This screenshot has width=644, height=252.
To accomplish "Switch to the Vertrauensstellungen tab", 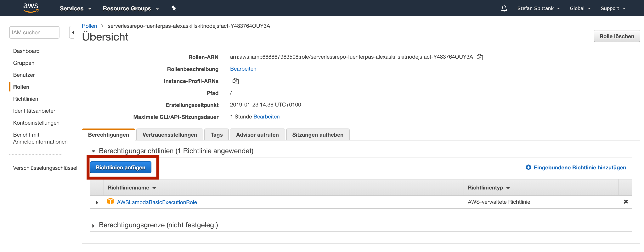I will 170,135.
